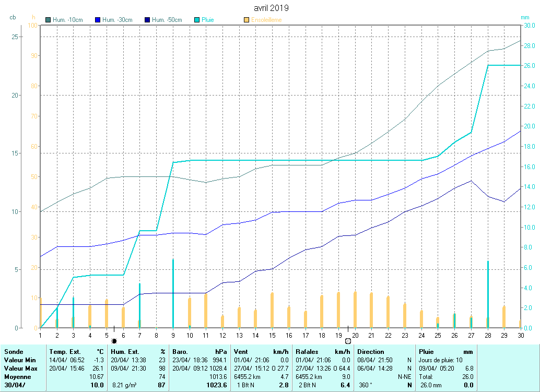This screenshot has height=392, width=540.
Task: Click the 'avril 2019' chart title
Action: coord(271,8)
